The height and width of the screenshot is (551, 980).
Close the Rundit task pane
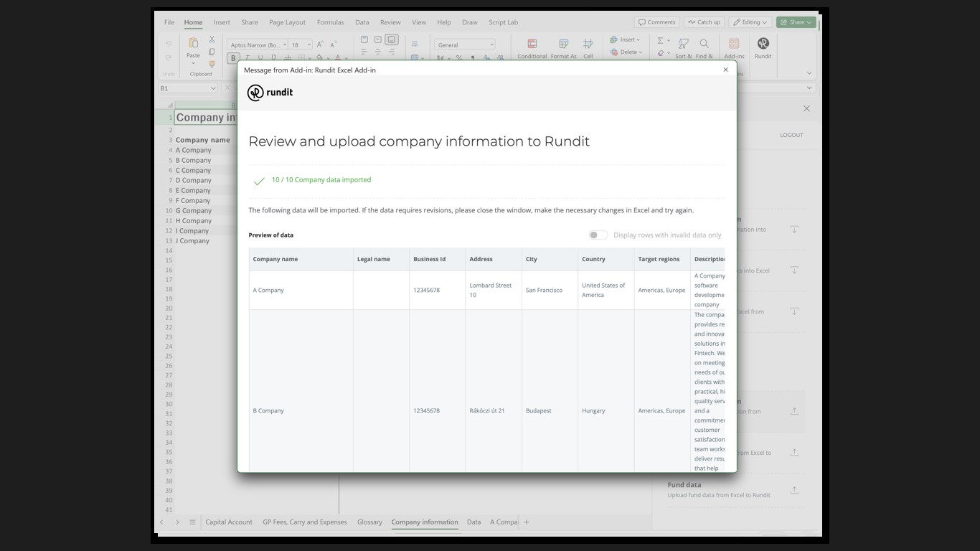[x=806, y=108]
